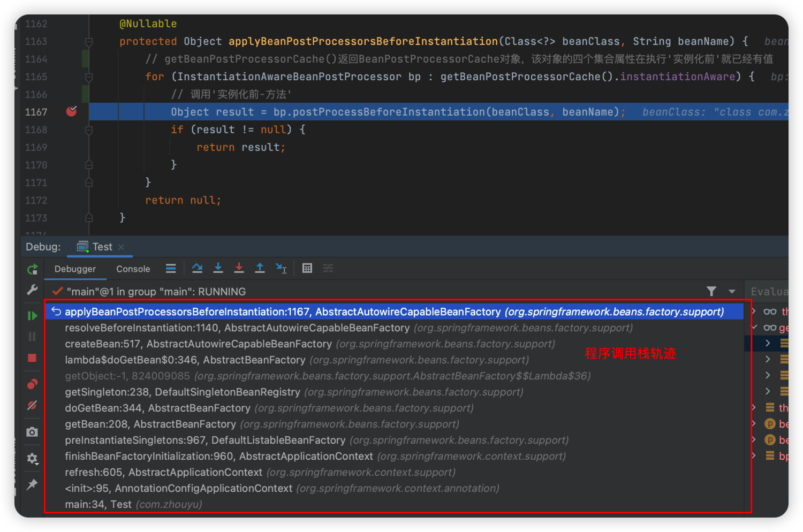Switch to the Console tab
Image resolution: width=803 pixels, height=532 pixels.
[x=133, y=269]
